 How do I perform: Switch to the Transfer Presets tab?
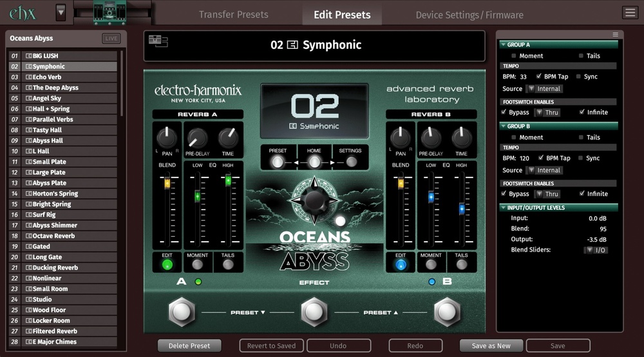click(233, 15)
